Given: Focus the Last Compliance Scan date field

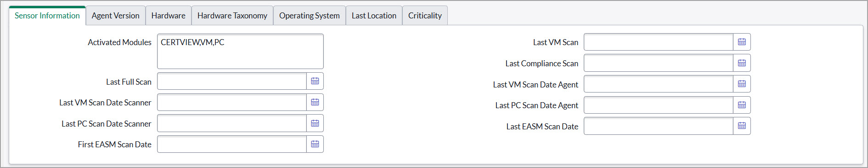Looking at the screenshot, I should point(659,63).
